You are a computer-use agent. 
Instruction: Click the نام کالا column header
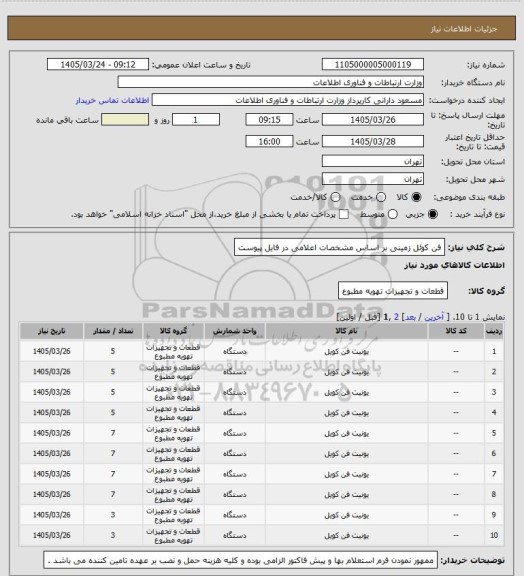[x=346, y=331]
